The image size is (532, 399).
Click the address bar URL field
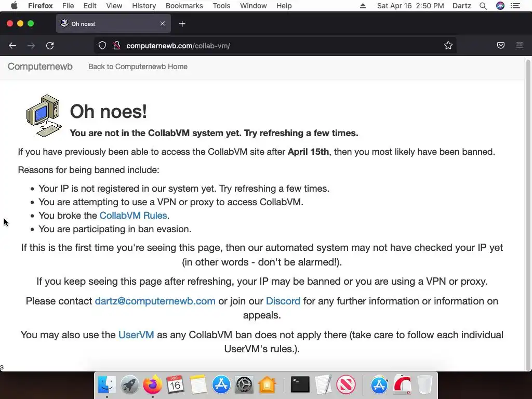pyautogui.click(x=275, y=46)
